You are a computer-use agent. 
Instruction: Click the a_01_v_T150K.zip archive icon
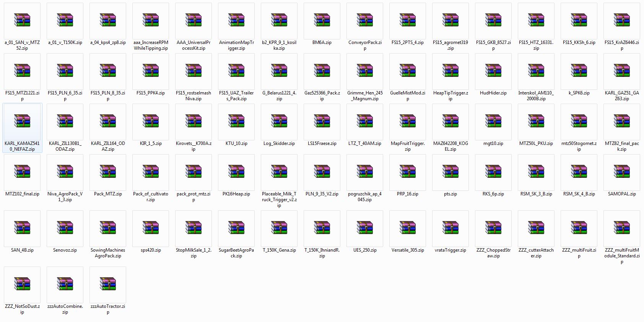(65, 20)
